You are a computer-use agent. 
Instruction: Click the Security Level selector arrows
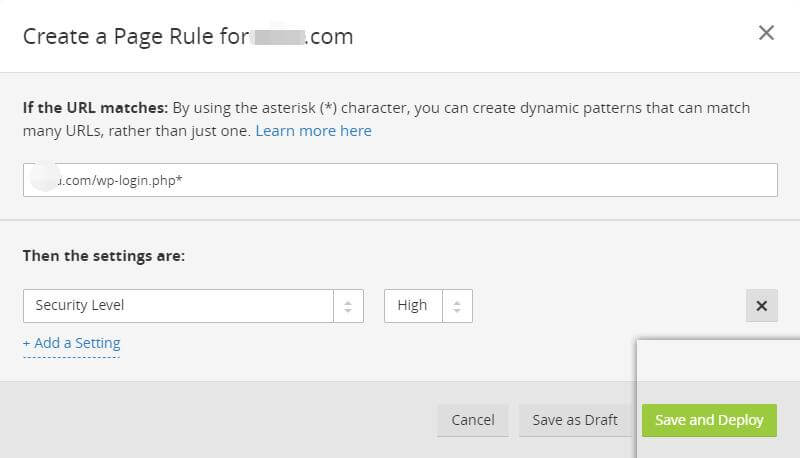tap(348, 306)
